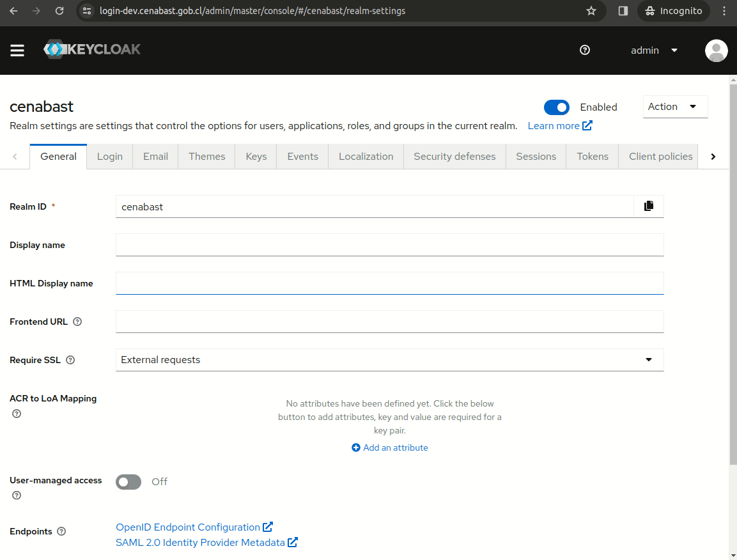Click the Keycloak logo

[92, 50]
